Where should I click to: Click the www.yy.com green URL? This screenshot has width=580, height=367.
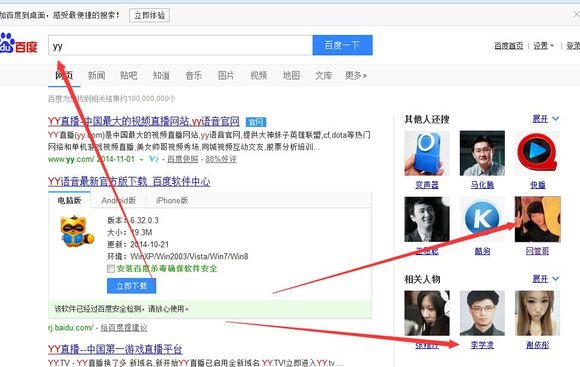[x=71, y=159]
